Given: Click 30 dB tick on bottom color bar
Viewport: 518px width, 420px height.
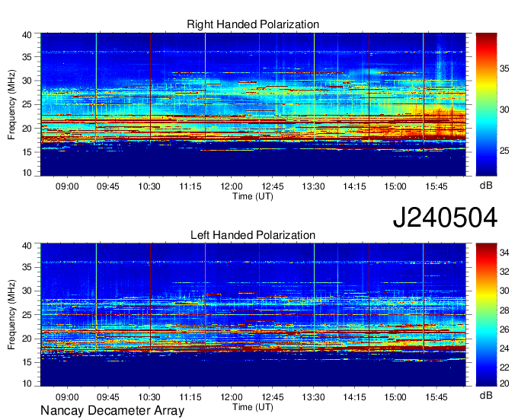Looking at the screenshot, I should click(x=504, y=291).
